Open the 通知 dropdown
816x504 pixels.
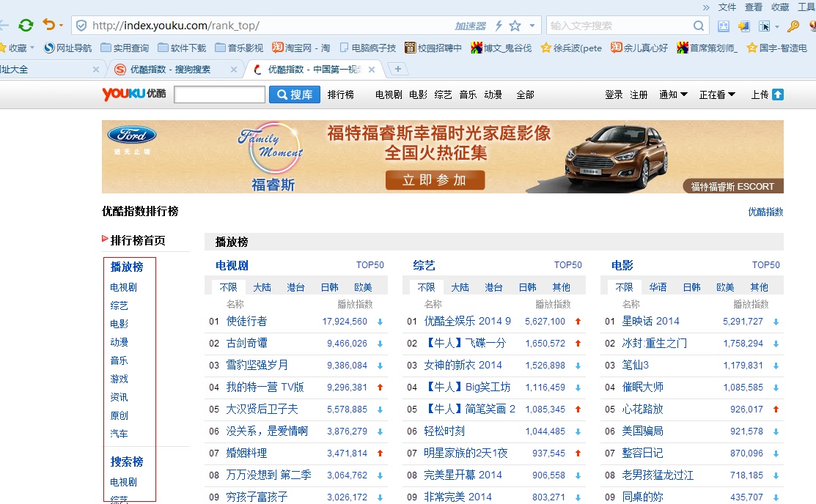tap(673, 94)
